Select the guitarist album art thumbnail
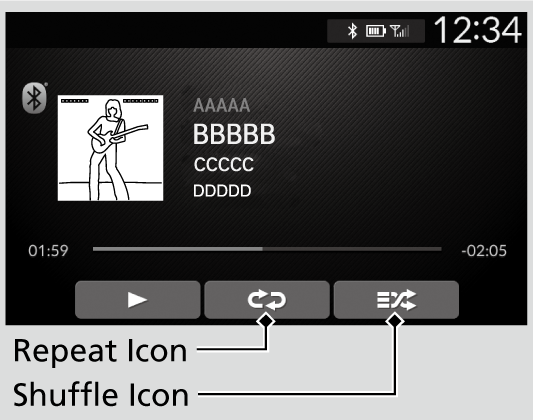 coord(110,148)
